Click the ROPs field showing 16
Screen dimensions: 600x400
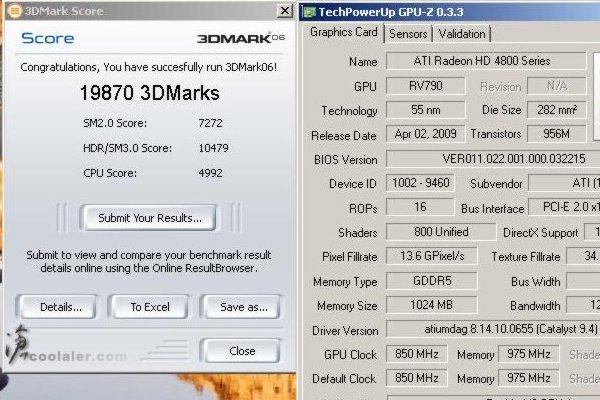click(420, 207)
